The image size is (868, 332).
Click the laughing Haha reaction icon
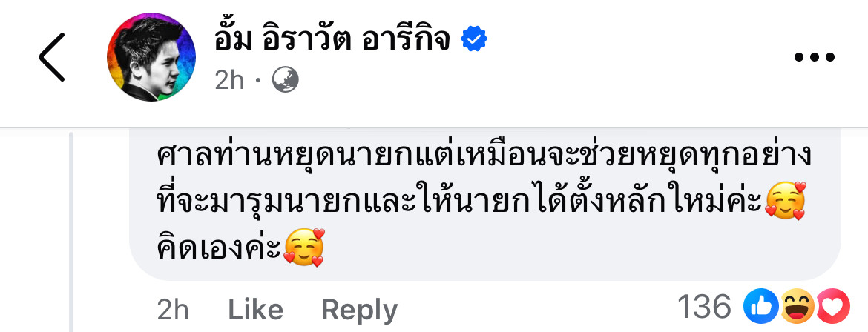coord(798,306)
